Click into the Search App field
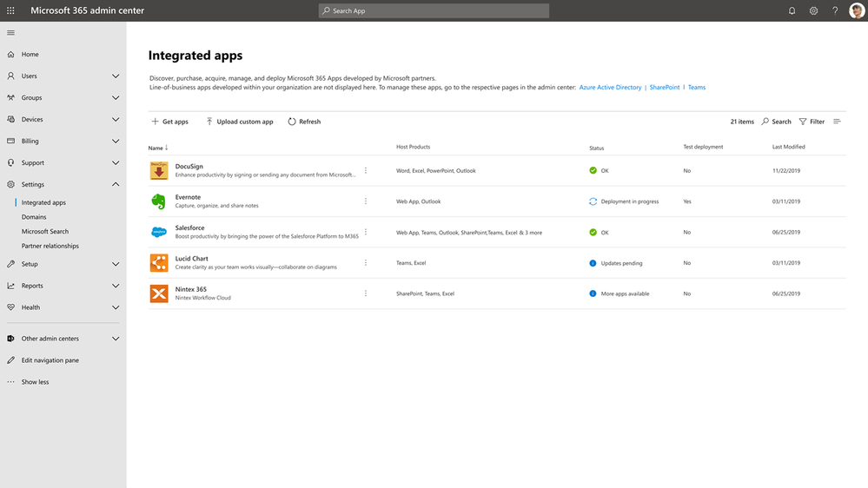868x488 pixels. point(434,10)
